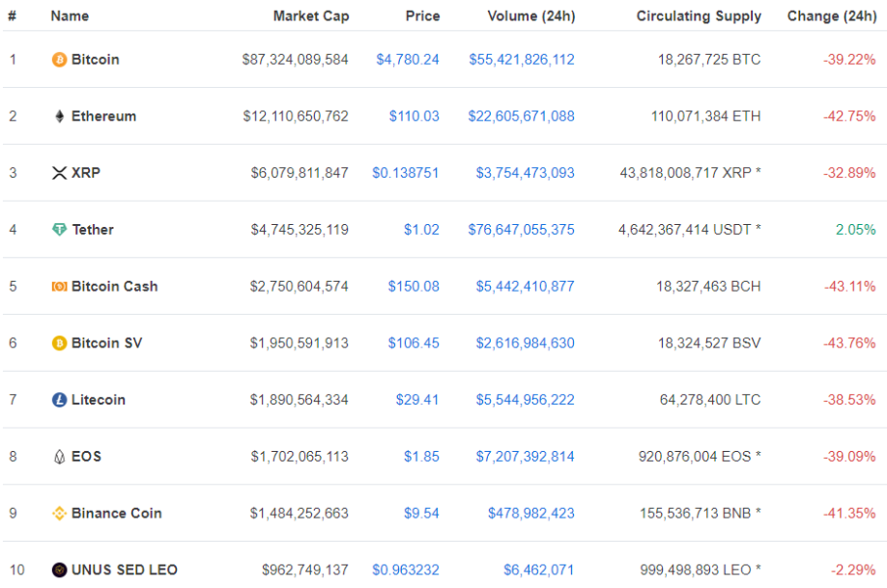Click the Bitcoin logo icon
The height and width of the screenshot is (588, 887).
pos(59,59)
